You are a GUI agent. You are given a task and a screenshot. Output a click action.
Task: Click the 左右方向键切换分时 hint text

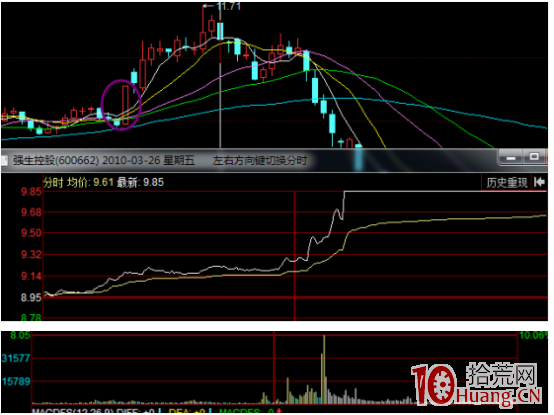pyautogui.click(x=260, y=161)
